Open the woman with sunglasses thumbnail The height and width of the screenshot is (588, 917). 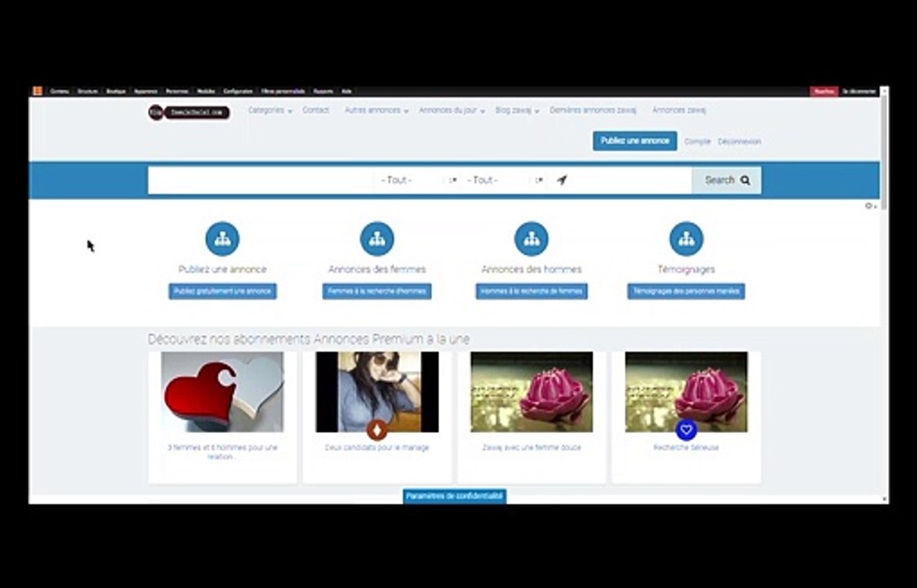376,392
